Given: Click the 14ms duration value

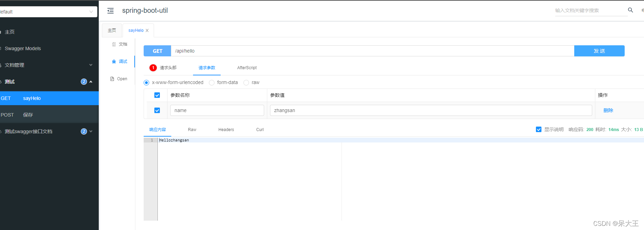Looking at the screenshot, I should click(x=614, y=130).
